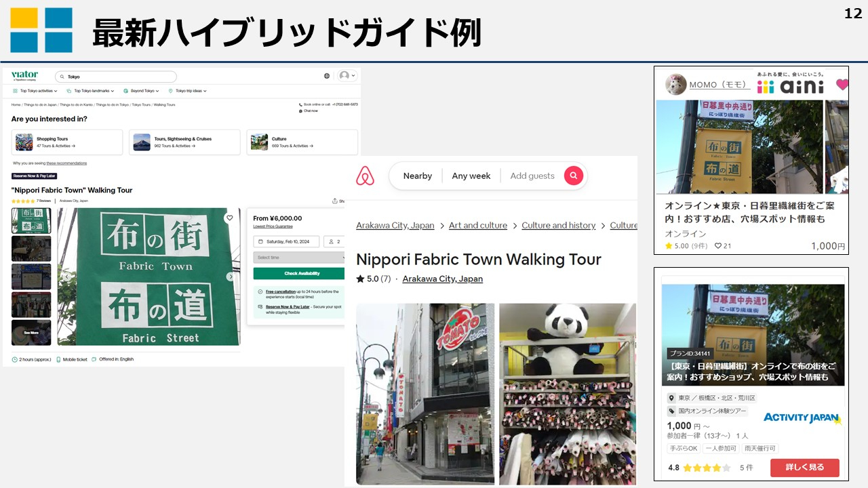Viewport: 868px width, 488px height.
Task: Click the MOMO host avatar on aini
Action: (x=675, y=85)
